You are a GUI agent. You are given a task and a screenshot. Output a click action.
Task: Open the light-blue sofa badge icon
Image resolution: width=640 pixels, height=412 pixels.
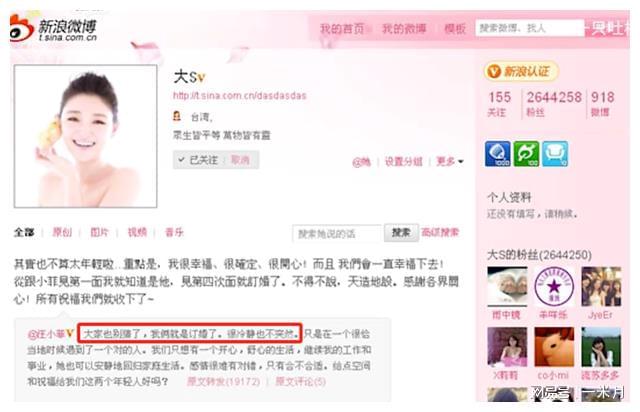(555, 154)
